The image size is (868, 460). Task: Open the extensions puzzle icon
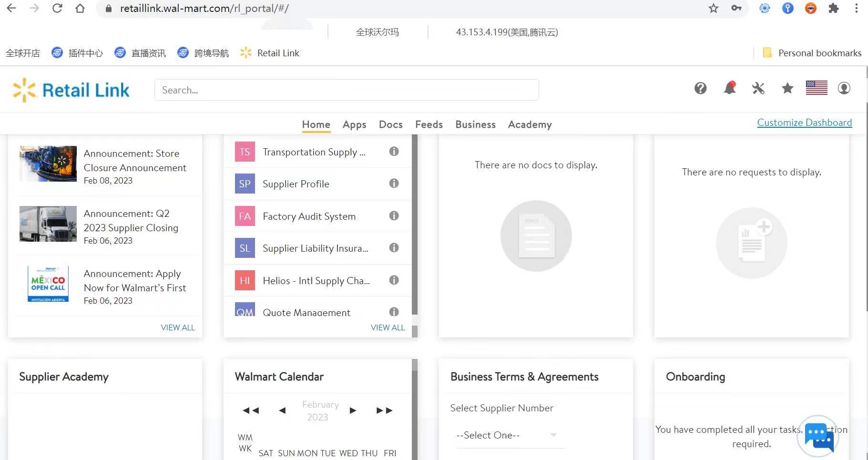[x=834, y=8]
